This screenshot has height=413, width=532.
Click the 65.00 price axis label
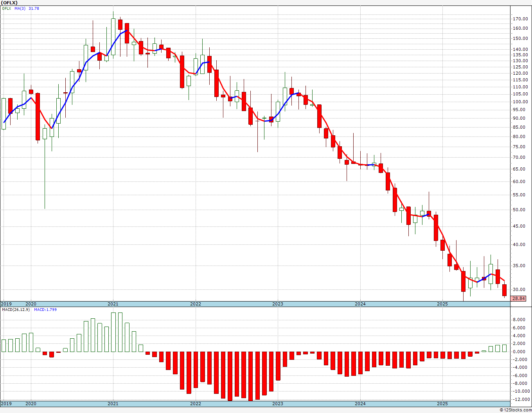coord(519,169)
